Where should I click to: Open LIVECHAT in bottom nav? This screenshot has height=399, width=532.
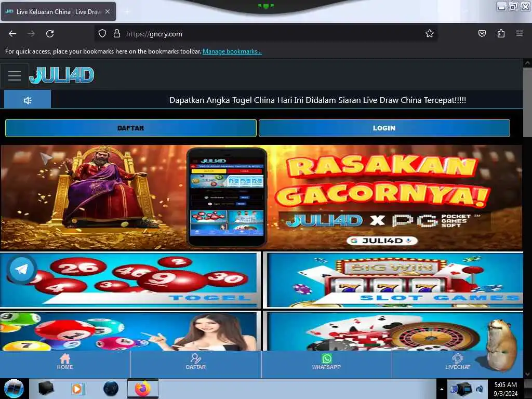coord(457,362)
